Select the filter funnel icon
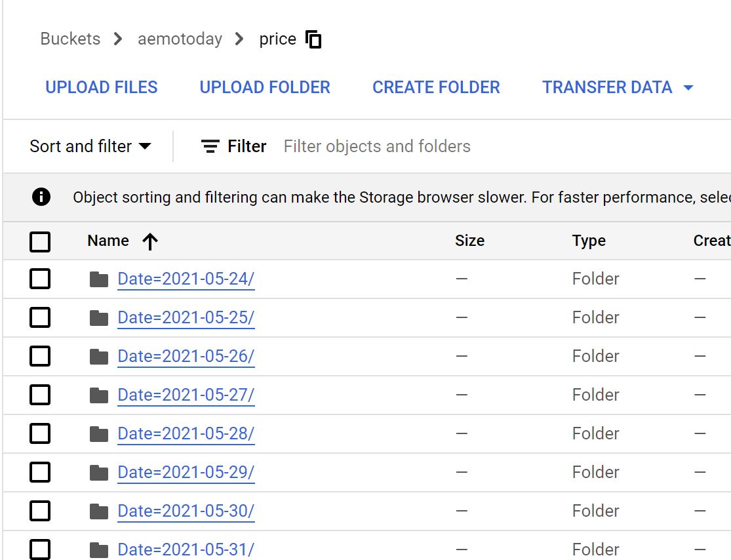The width and height of the screenshot is (731, 560). pos(210,146)
